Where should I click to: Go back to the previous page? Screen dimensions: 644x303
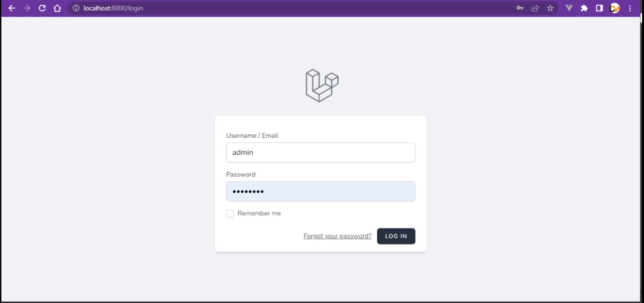tap(12, 8)
